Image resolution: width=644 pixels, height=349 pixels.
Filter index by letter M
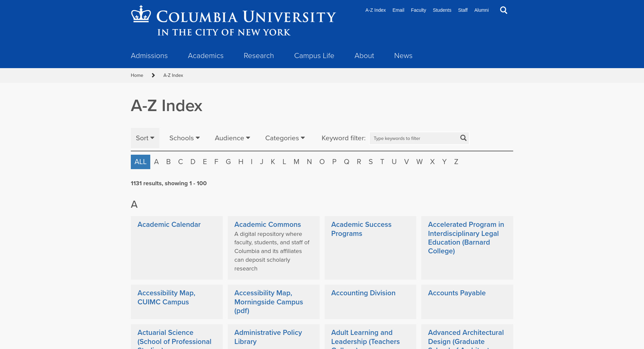(x=296, y=162)
